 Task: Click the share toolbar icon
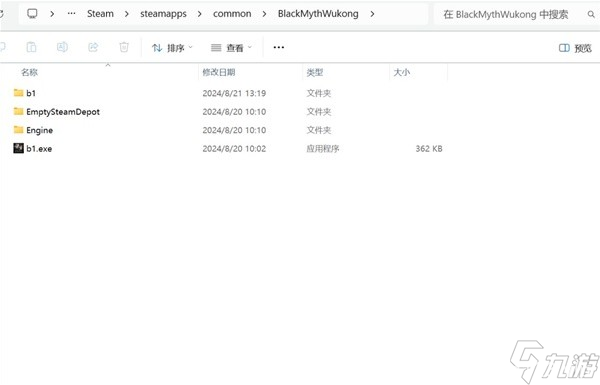coord(93,47)
